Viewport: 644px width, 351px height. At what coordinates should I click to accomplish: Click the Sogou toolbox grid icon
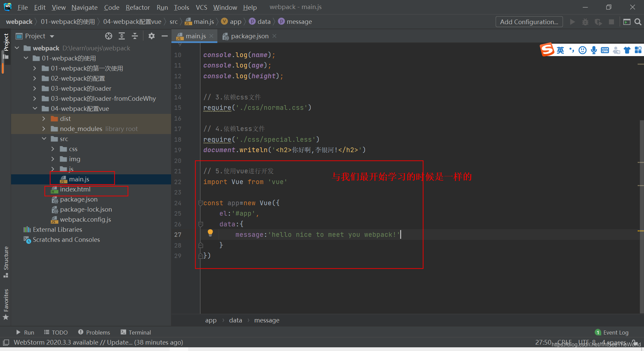[x=638, y=50]
